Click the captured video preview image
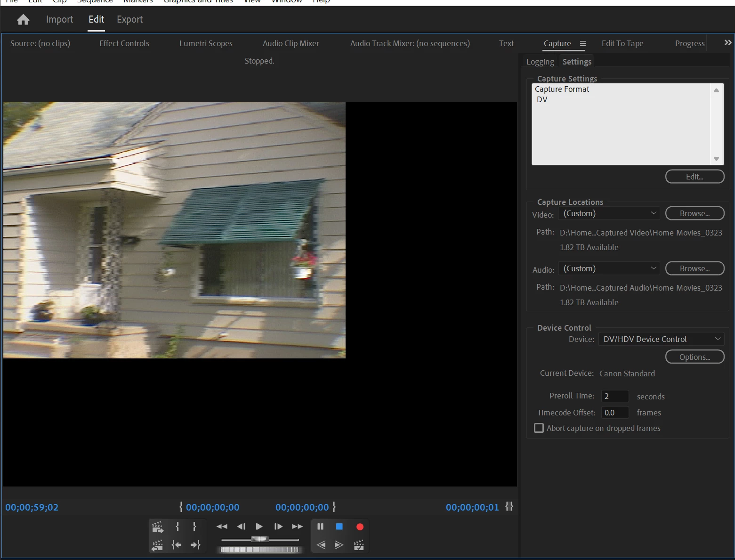735x560 pixels. tap(174, 230)
